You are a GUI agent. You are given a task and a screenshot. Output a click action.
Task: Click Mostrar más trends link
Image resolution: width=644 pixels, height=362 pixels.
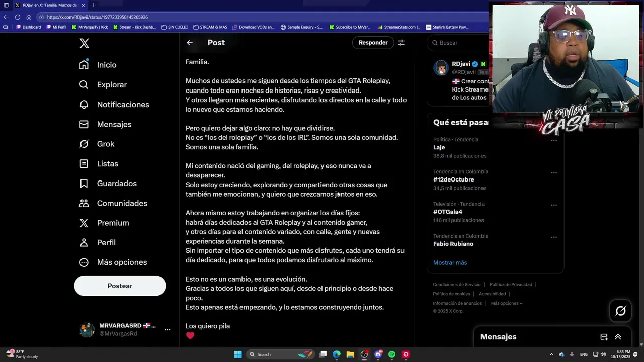click(450, 263)
